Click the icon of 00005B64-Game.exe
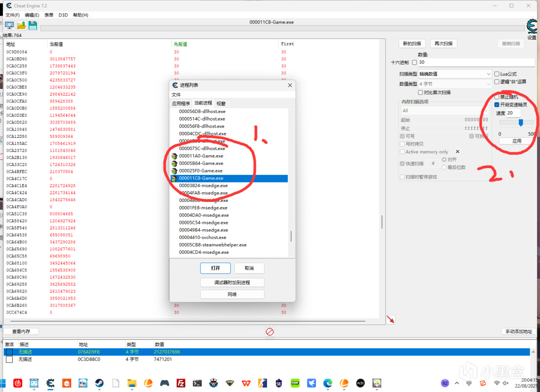Image resolution: width=540 pixels, height=392 pixels. pos(175,164)
